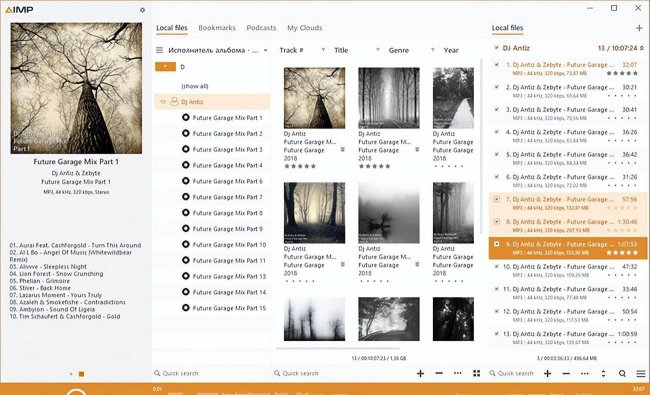Select playlist Local files tab on right
The width and height of the screenshot is (650, 395).
pos(507,28)
